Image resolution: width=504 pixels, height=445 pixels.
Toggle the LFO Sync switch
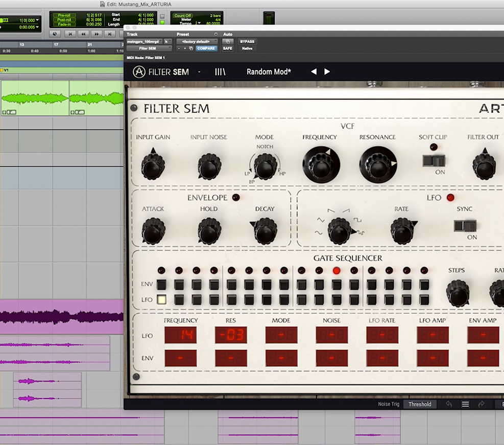[x=465, y=226]
